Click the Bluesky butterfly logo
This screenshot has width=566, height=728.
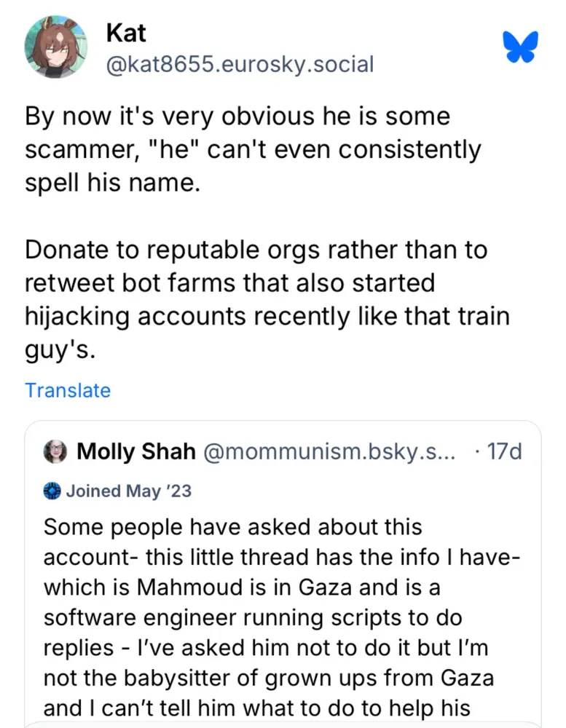(x=520, y=47)
